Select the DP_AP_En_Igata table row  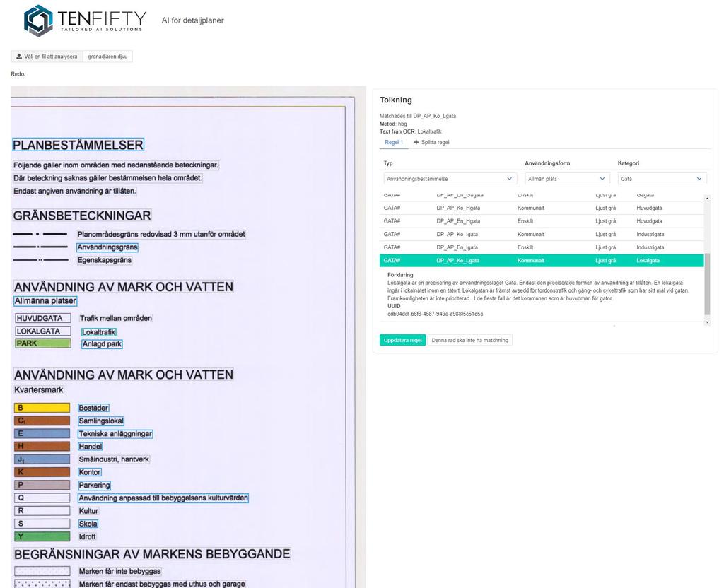tap(542, 247)
